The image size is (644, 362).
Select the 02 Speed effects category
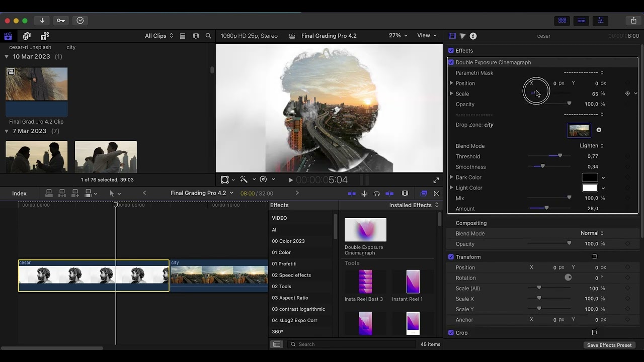pos(291,275)
